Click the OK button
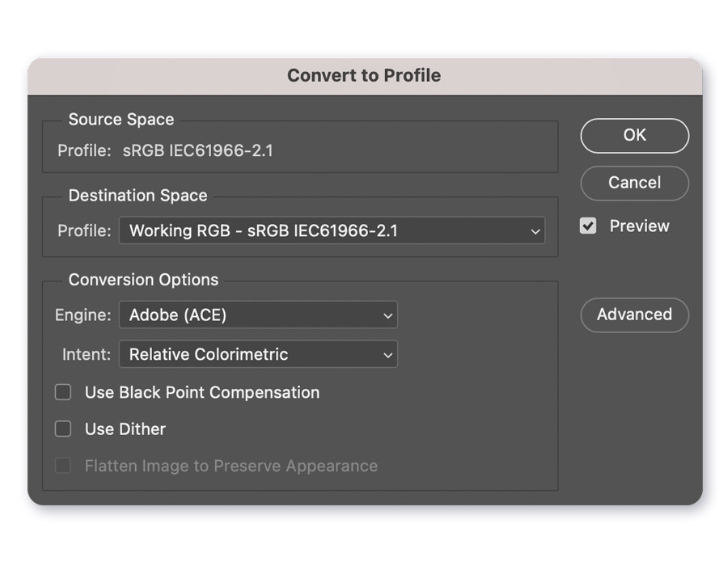Screen dimensions: 728x566 coord(634,136)
